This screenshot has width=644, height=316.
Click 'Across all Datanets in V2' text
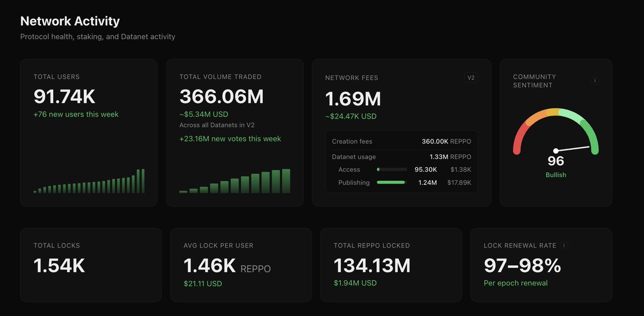pyautogui.click(x=217, y=125)
